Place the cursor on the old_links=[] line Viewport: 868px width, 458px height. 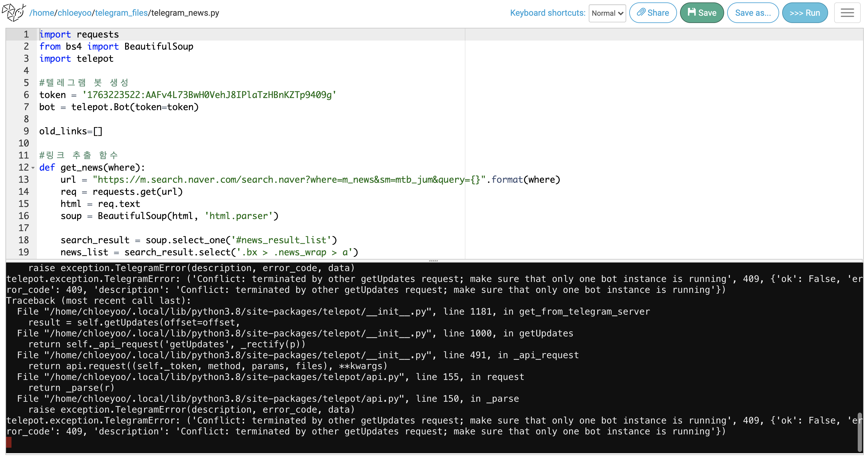pos(71,131)
